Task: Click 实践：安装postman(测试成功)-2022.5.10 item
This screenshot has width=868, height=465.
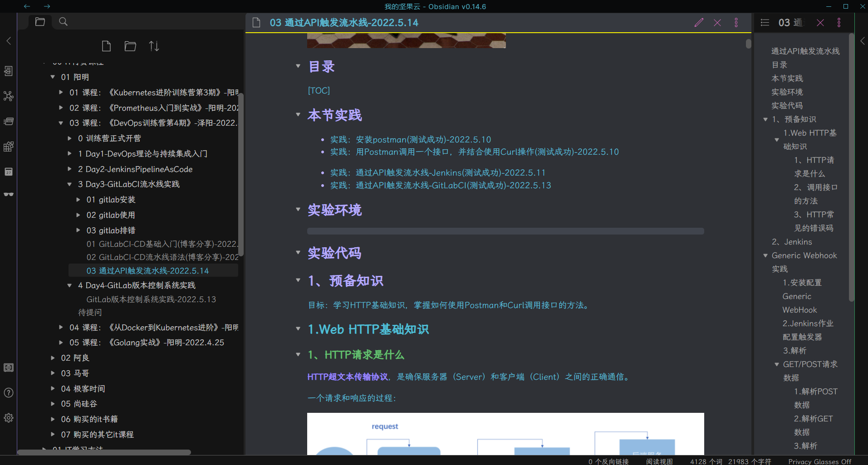Action: point(411,139)
